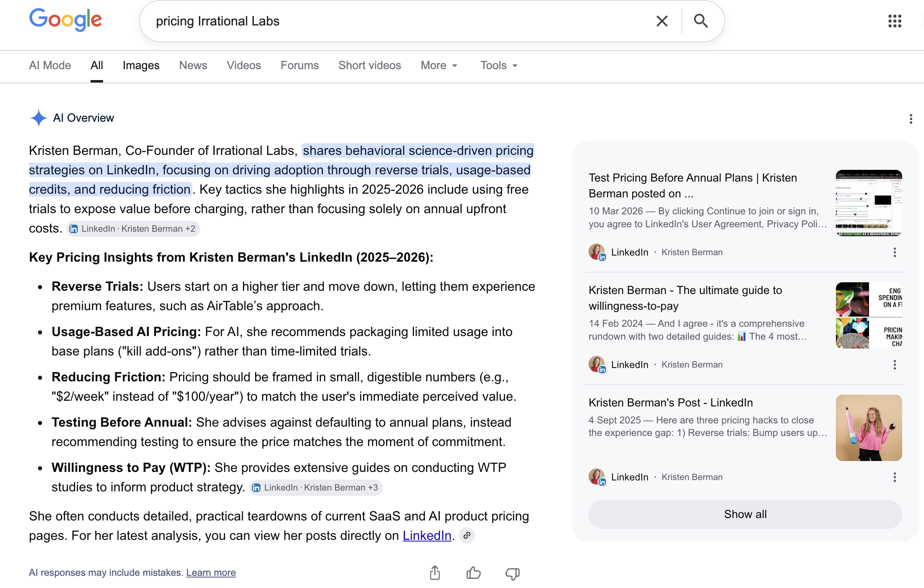Open the Google apps grid
The height and width of the screenshot is (588, 924).
[894, 21]
